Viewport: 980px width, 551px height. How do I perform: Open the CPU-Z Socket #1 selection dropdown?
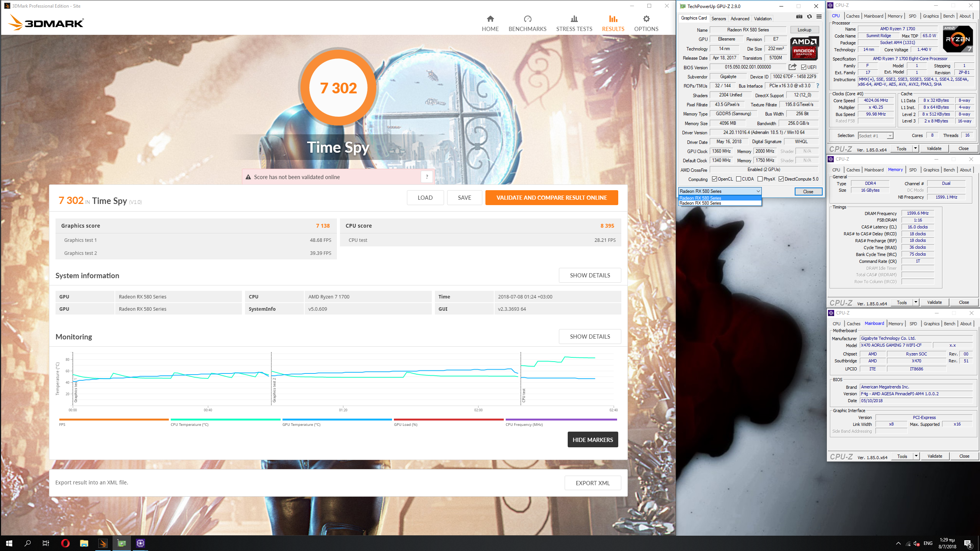point(875,135)
